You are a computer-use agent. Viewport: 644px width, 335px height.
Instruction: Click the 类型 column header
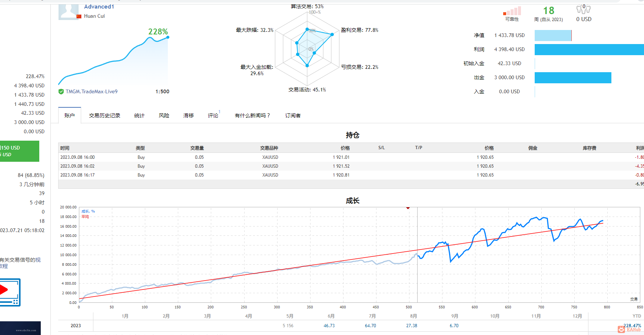coord(140,148)
